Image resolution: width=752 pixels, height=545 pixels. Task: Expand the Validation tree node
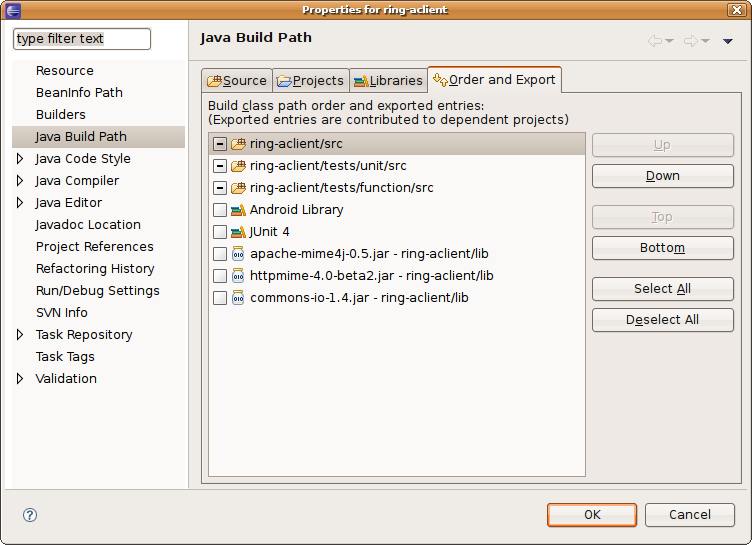[20, 379]
